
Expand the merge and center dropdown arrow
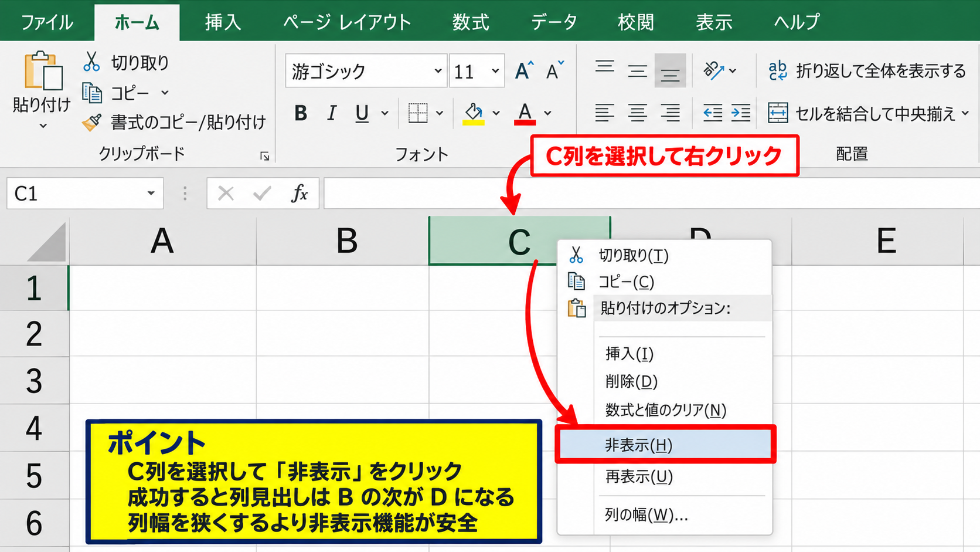pyautogui.click(x=965, y=113)
